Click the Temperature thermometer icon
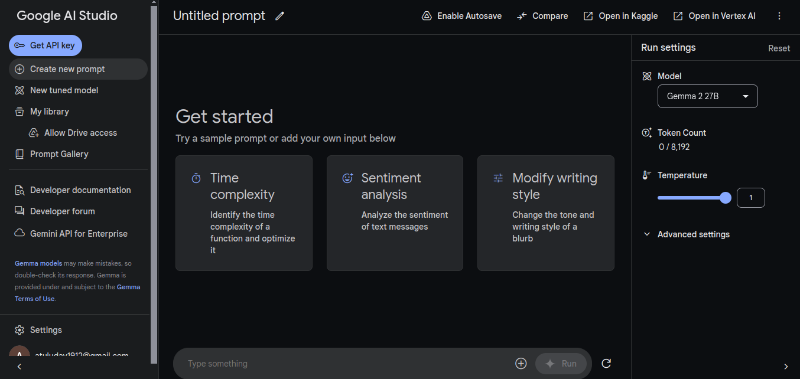800x379 pixels. click(646, 175)
